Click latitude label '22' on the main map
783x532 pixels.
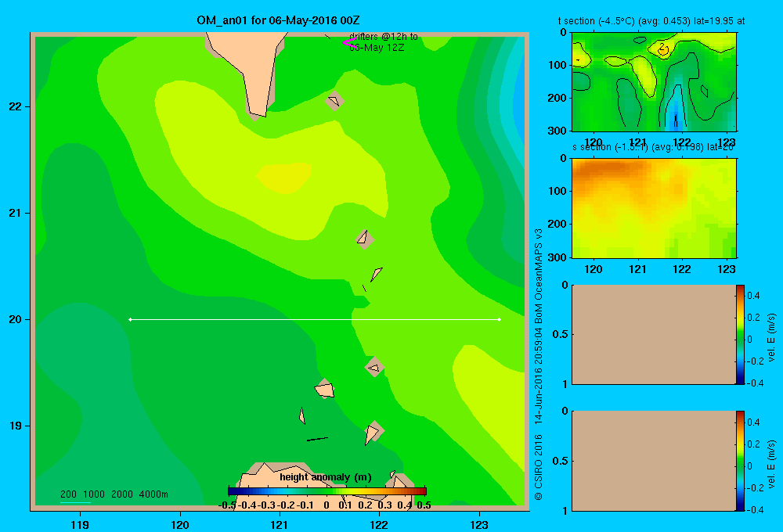[x=15, y=106]
